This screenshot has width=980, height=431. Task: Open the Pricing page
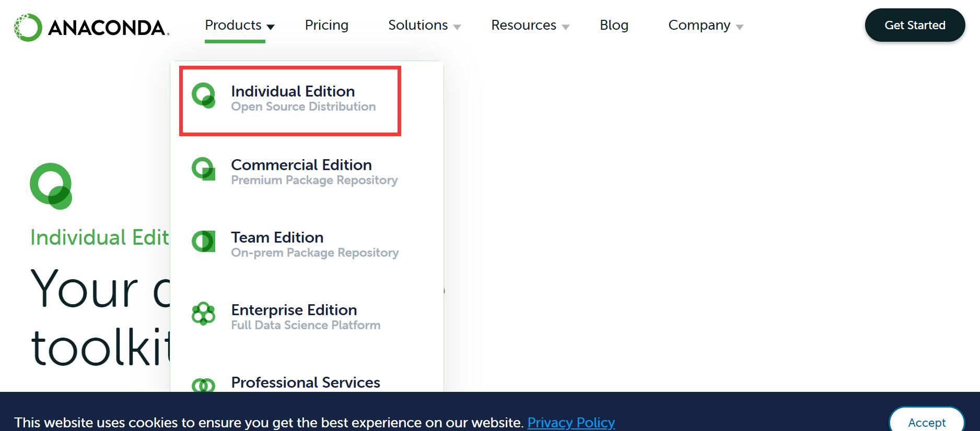(x=326, y=25)
